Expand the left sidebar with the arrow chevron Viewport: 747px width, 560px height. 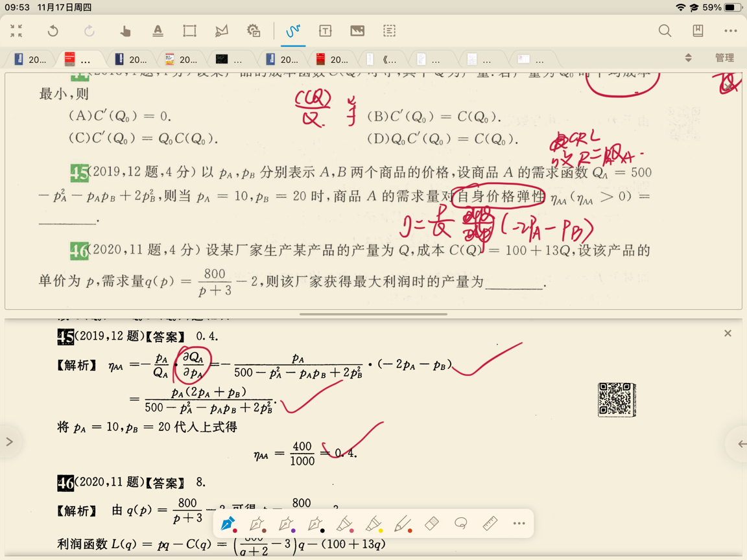(9, 441)
